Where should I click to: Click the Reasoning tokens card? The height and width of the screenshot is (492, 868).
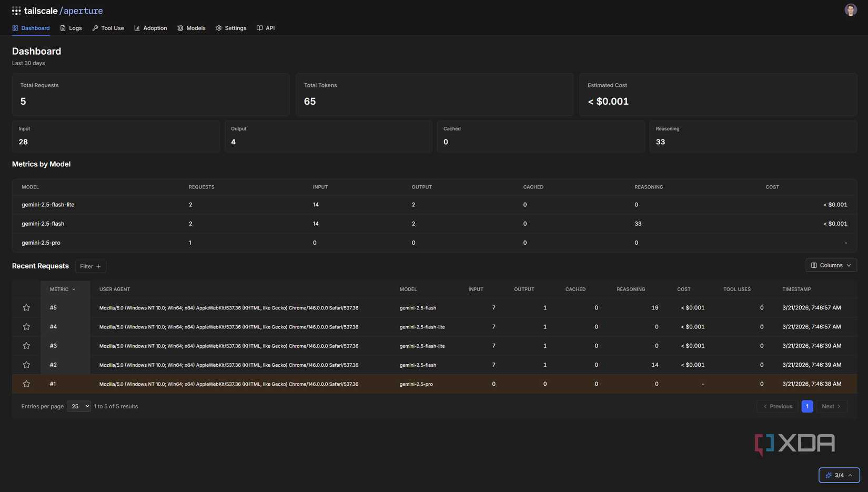point(753,136)
